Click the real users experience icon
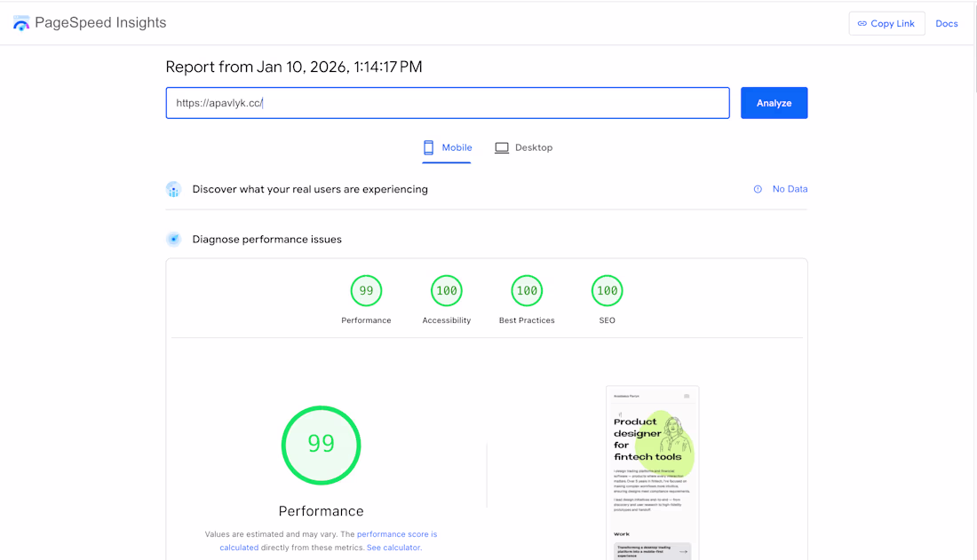The image size is (977, 560). pyautogui.click(x=174, y=189)
